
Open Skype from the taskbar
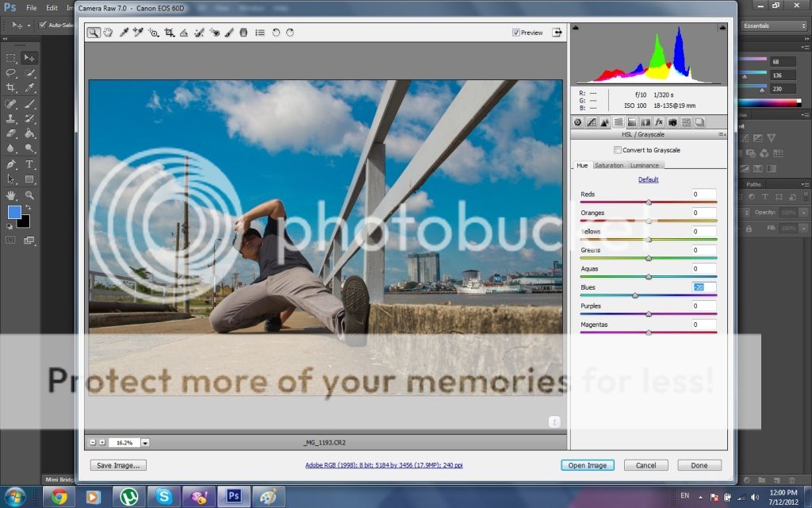(x=163, y=497)
